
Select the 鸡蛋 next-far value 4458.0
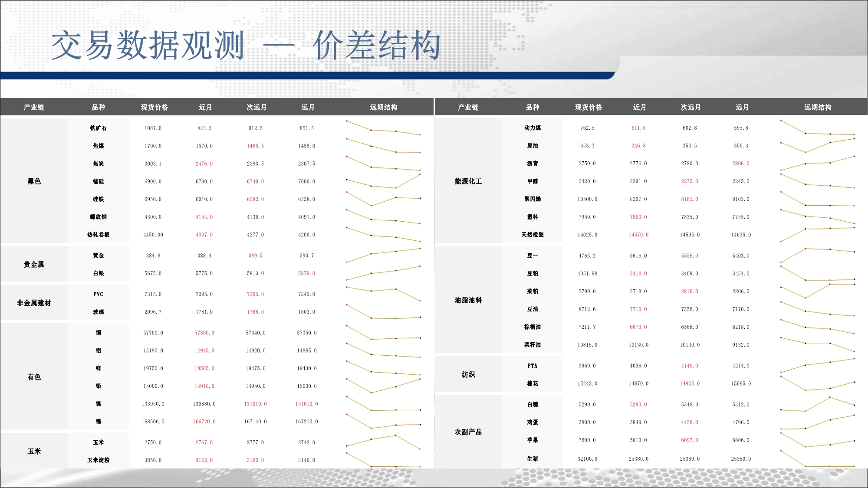[690, 422]
